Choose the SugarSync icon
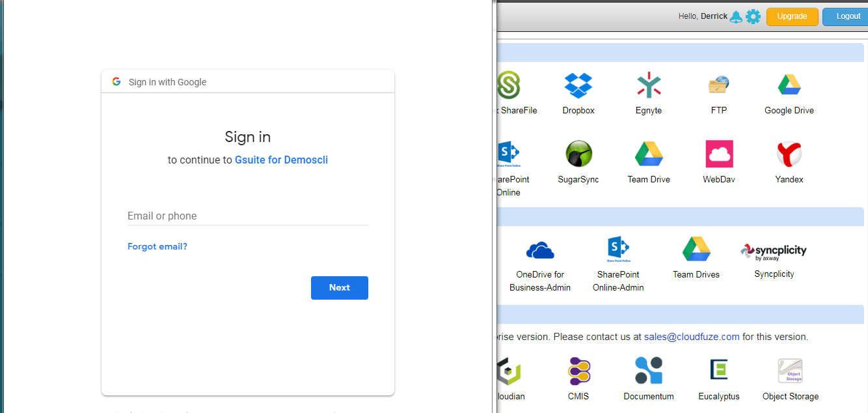The image size is (868, 413). [578, 154]
